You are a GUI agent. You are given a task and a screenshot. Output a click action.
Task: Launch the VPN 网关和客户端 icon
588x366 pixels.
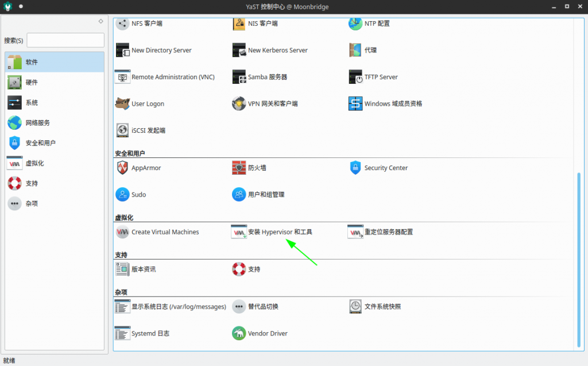point(239,104)
